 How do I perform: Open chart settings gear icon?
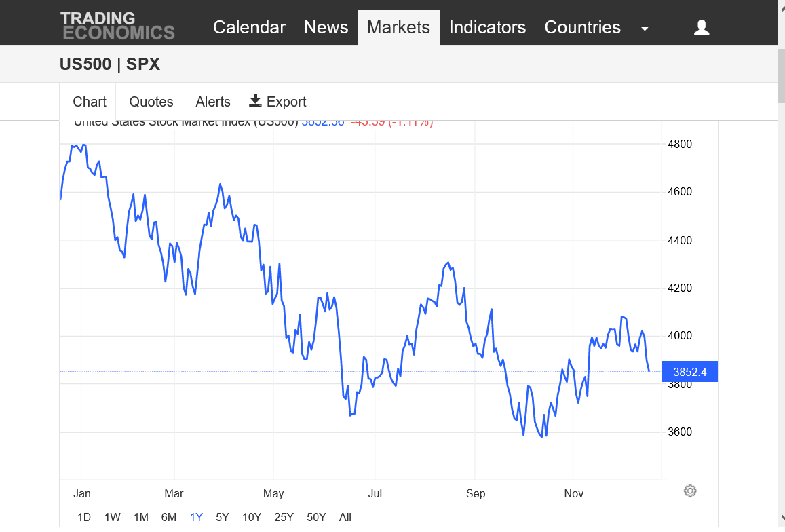tap(690, 491)
